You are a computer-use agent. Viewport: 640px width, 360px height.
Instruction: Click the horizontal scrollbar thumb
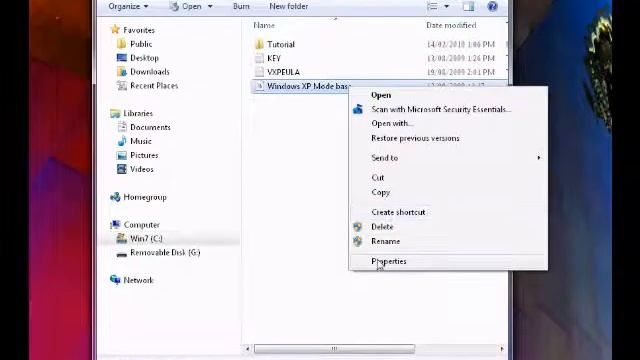334,349
